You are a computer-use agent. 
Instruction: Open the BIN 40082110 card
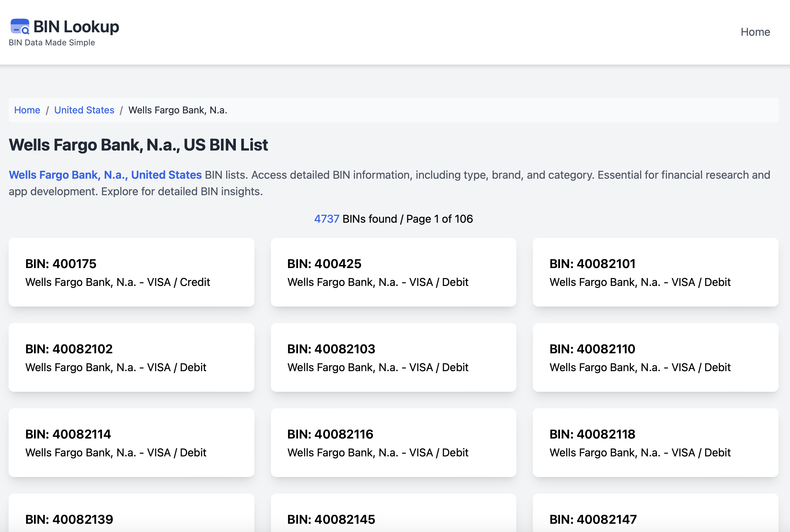pos(656,357)
